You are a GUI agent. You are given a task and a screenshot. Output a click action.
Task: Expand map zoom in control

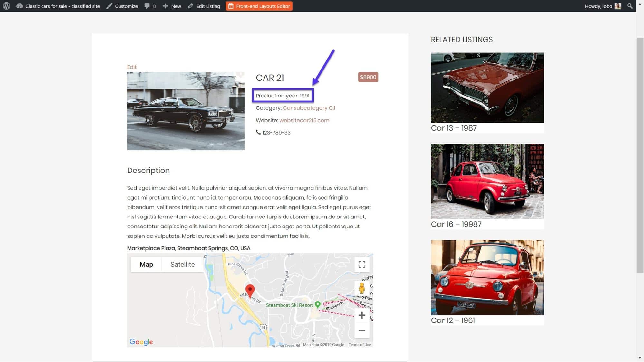(x=361, y=315)
